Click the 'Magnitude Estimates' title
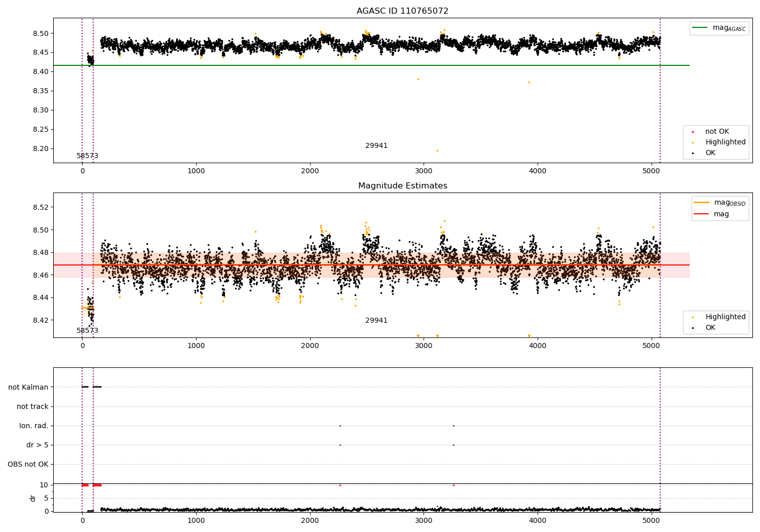Image resolution: width=760 pixels, height=532 pixels. [402, 186]
